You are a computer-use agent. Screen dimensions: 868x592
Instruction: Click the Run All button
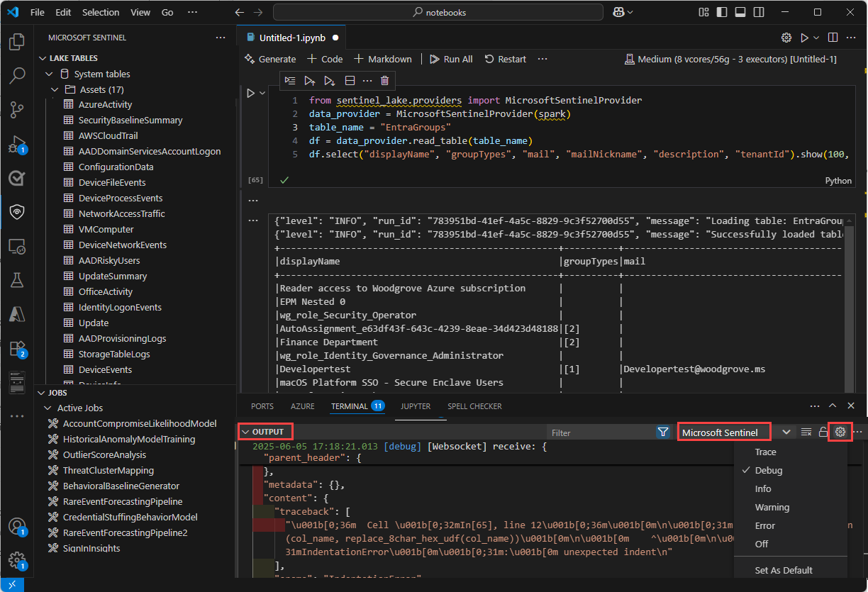(x=451, y=59)
